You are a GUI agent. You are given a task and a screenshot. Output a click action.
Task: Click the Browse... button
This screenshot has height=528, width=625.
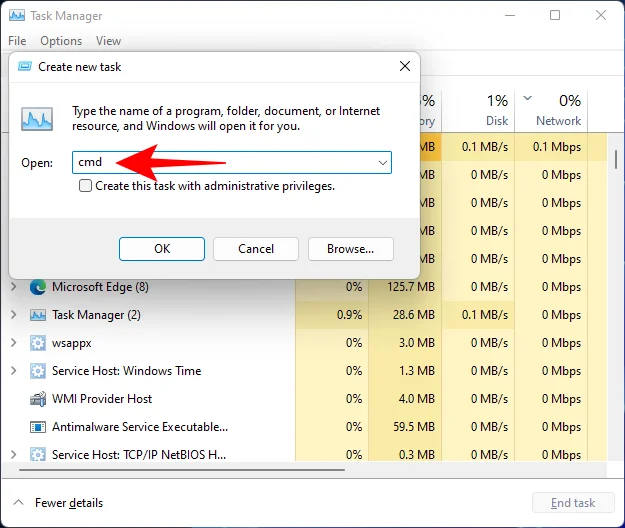[x=351, y=249]
